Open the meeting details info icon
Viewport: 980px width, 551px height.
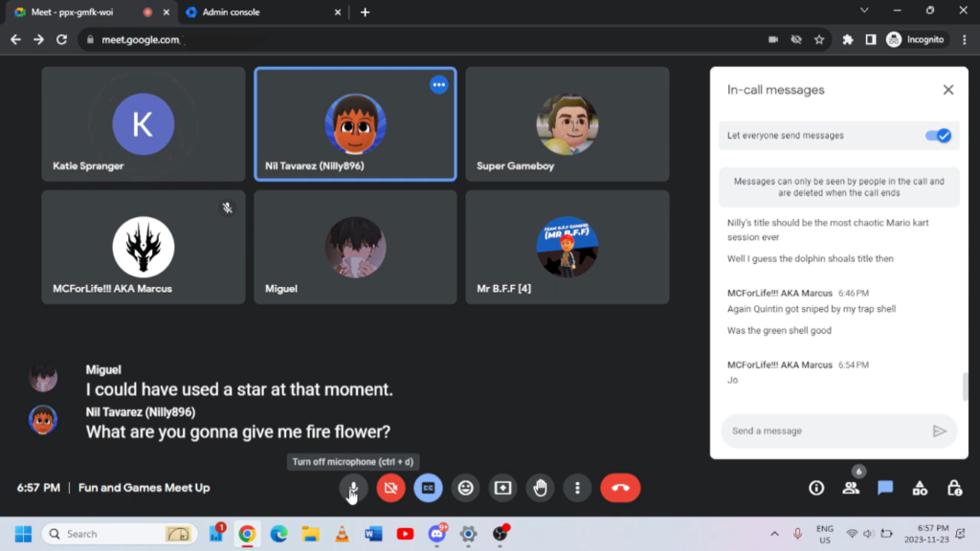pos(816,488)
